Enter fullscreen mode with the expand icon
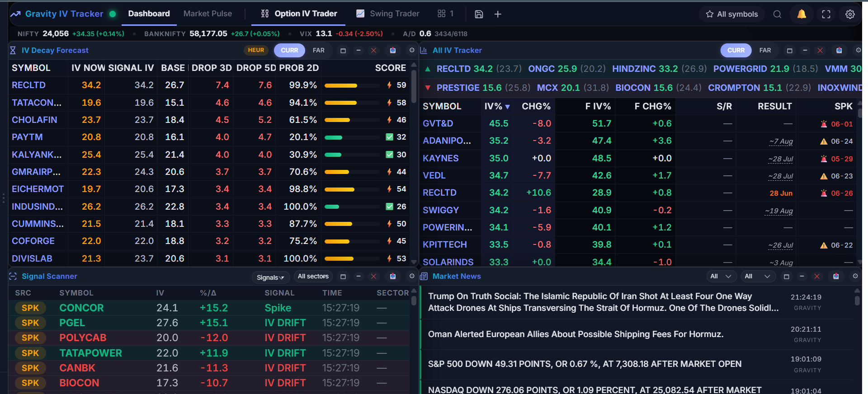 point(826,14)
